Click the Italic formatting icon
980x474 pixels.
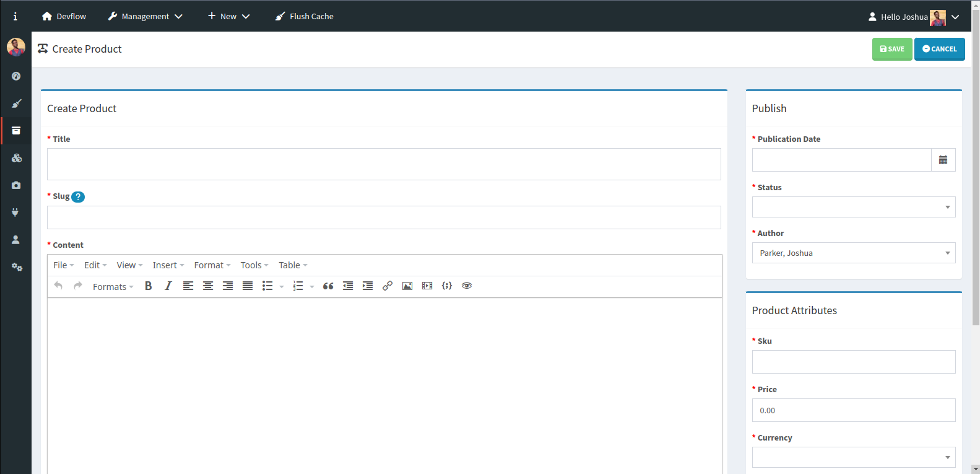coord(168,286)
